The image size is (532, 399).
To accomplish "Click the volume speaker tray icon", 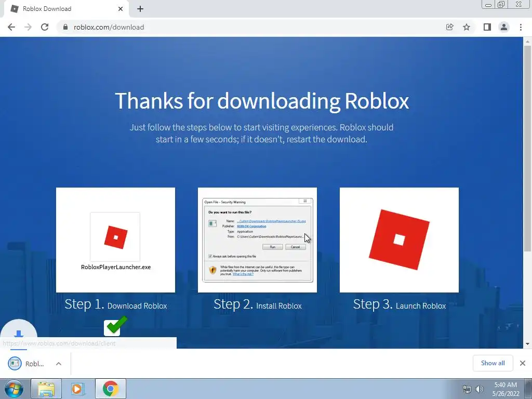I will click(480, 389).
